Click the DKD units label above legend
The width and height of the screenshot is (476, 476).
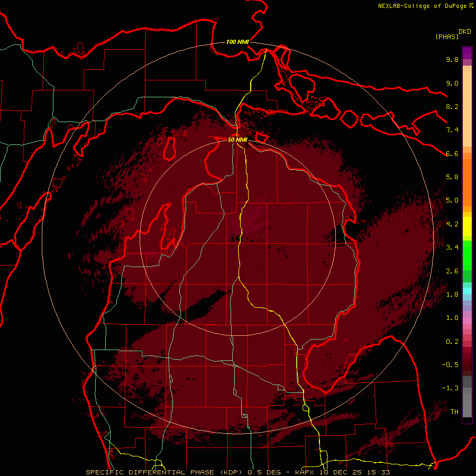(x=465, y=32)
